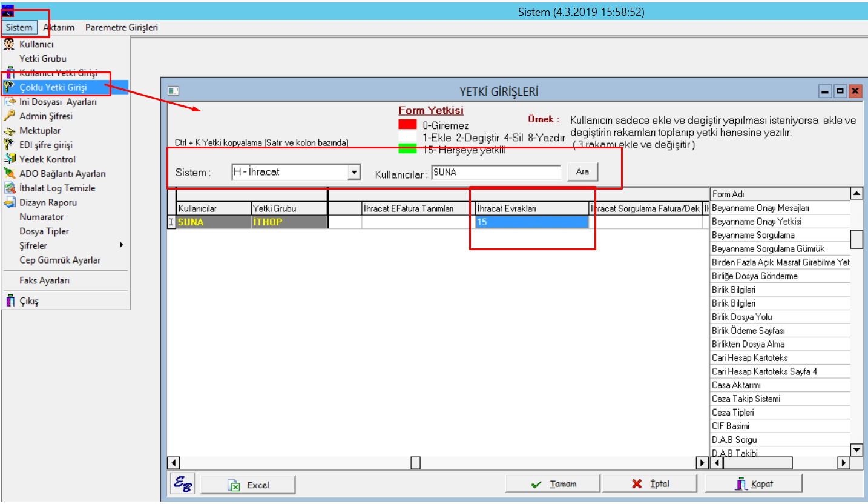Screen dimensions: 868x504
Task: Open the Aktarım menu
Action: (x=59, y=27)
